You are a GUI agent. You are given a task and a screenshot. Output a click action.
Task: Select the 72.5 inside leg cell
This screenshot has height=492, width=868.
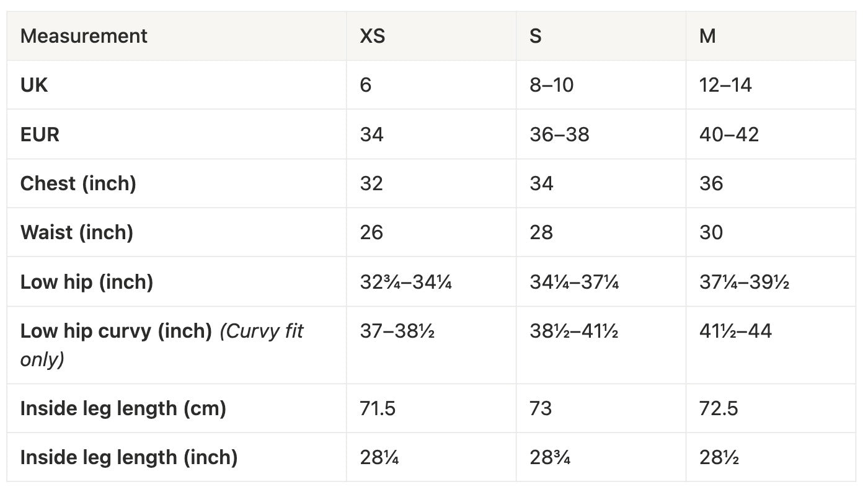coord(719,408)
